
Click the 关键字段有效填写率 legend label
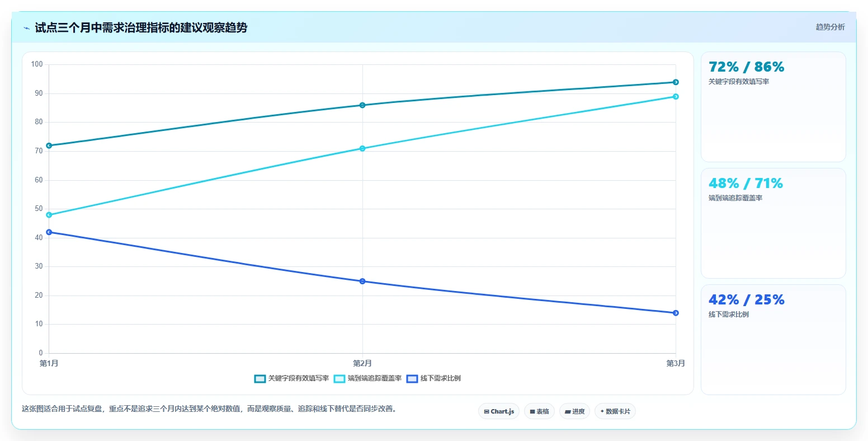pyautogui.click(x=299, y=379)
